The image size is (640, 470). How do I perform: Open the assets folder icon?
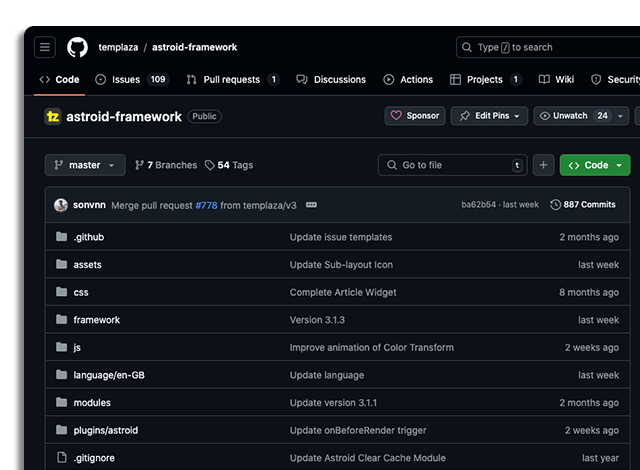pyautogui.click(x=62, y=264)
